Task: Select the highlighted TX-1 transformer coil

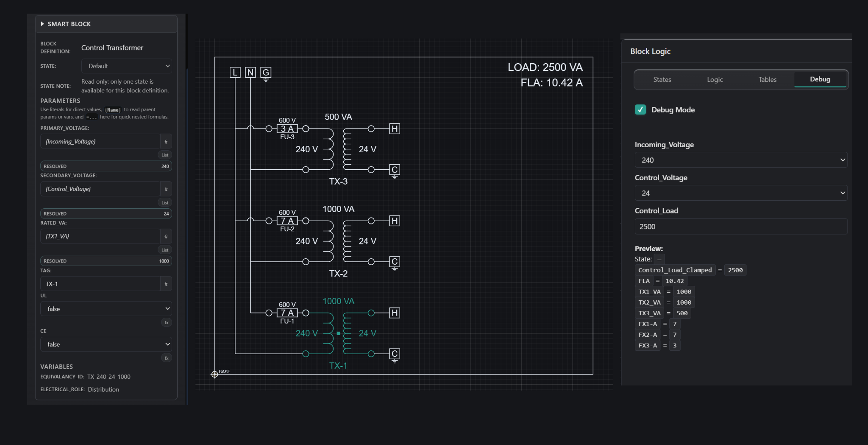Action: [338, 333]
